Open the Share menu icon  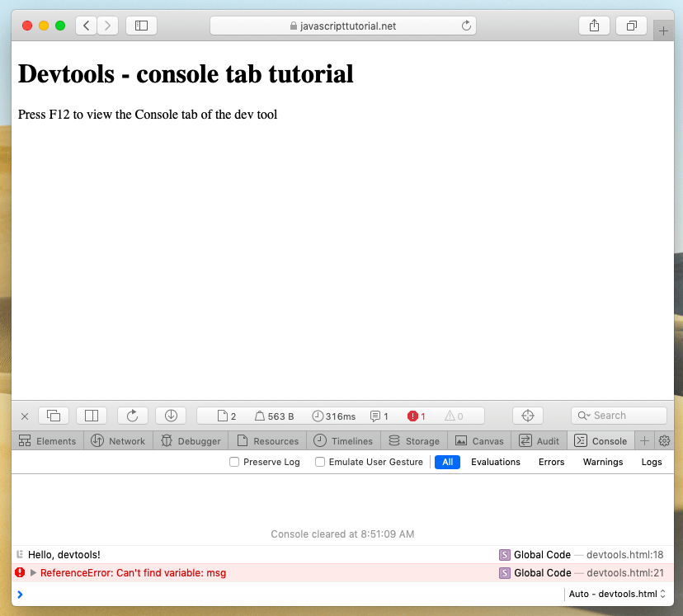pos(594,26)
